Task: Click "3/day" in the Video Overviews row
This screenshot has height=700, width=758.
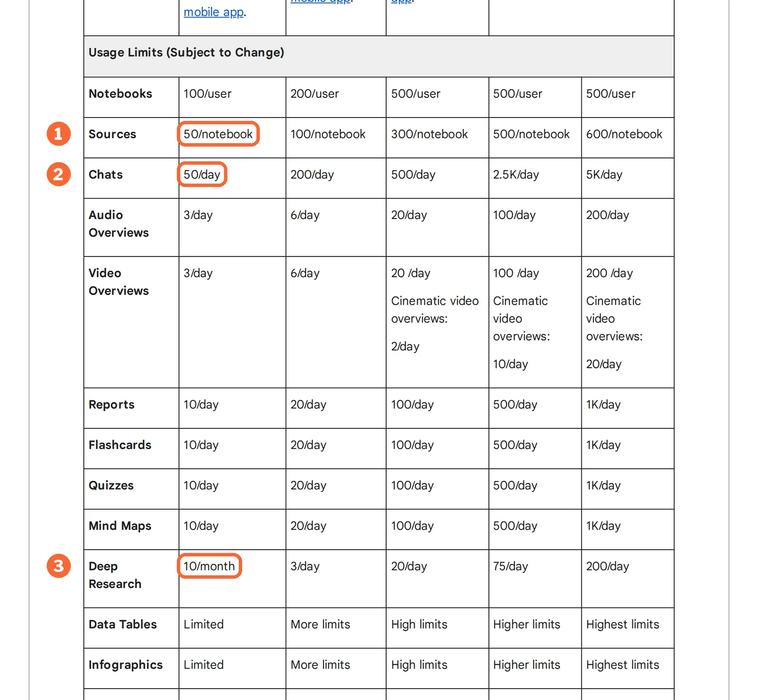Action: (x=198, y=273)
